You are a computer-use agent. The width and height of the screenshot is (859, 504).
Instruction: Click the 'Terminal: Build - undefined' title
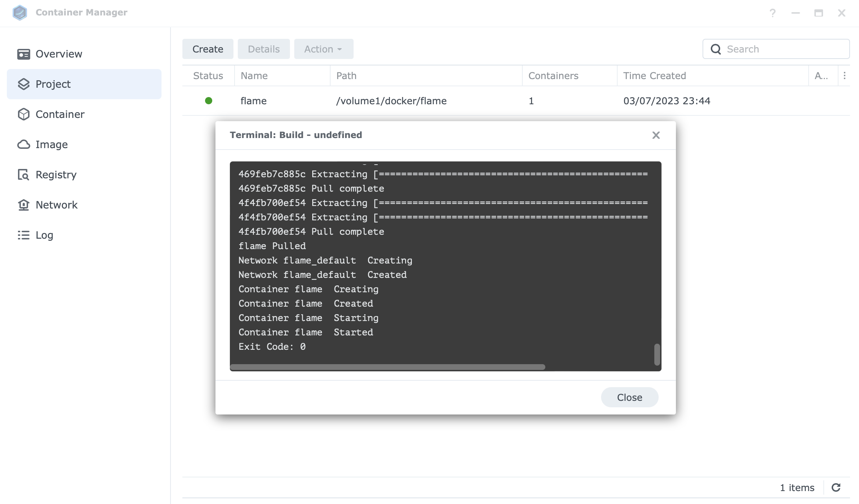click(296, 135)
